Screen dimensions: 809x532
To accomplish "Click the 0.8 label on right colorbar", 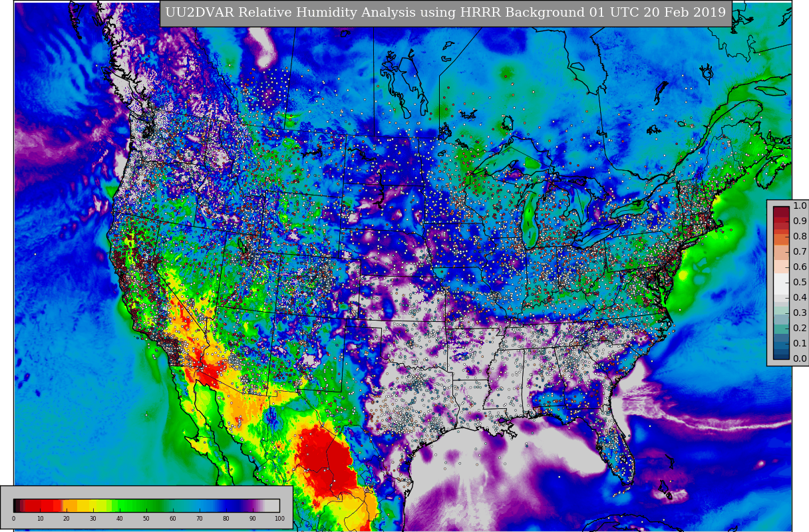I will coord(800,236).
